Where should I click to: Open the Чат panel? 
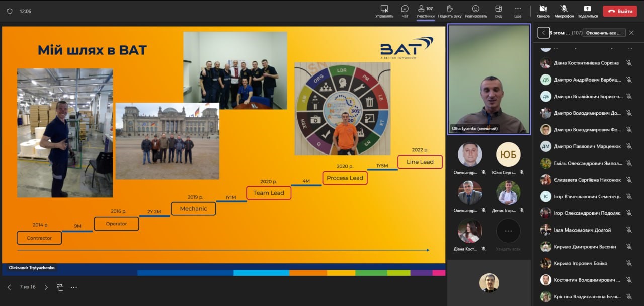click(x=405, y=11)
